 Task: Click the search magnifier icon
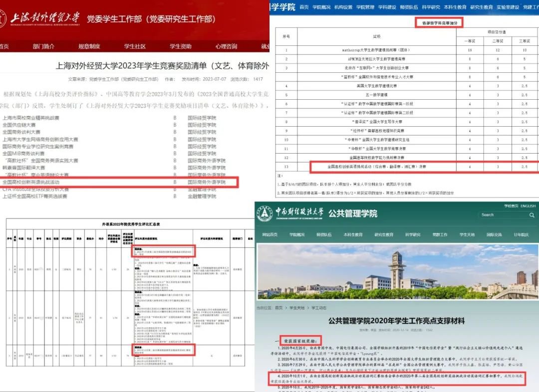click(x=531, y=215)
